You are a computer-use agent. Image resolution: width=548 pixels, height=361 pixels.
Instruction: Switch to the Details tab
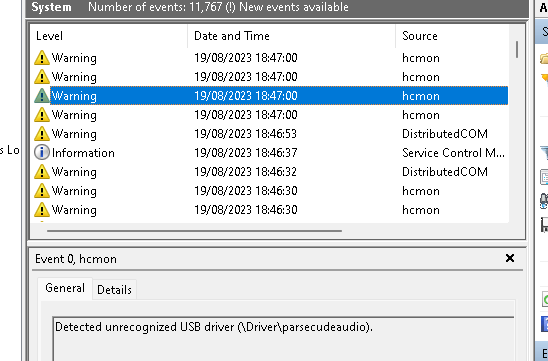114,289
